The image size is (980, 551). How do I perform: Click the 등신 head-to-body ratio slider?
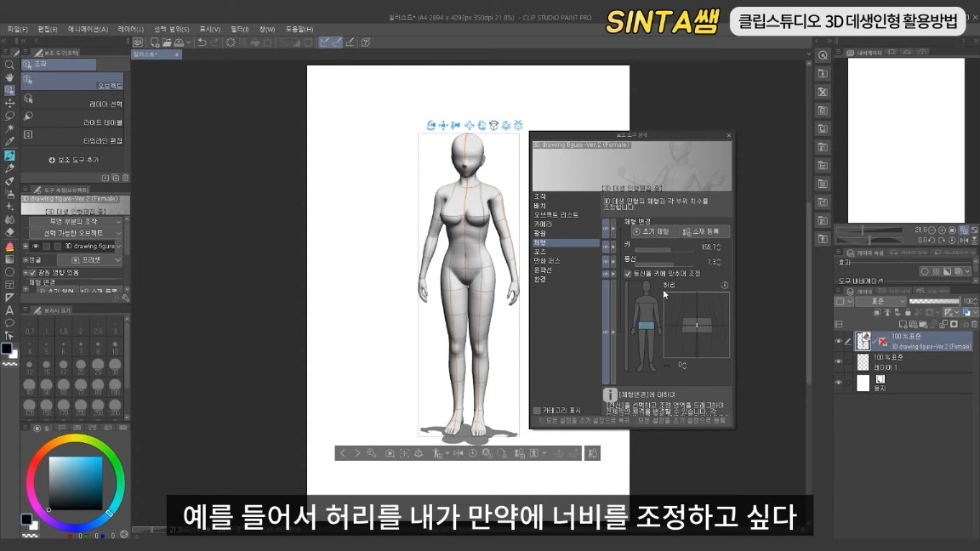coord(664,263)
